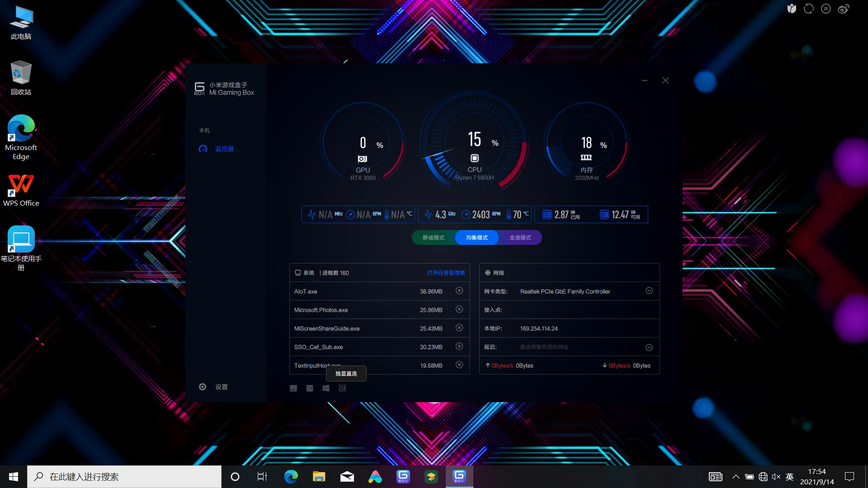Open the Microsoft Edge desktop shortcut
This screenshot has height=488, width=868.
pos(21,137)
